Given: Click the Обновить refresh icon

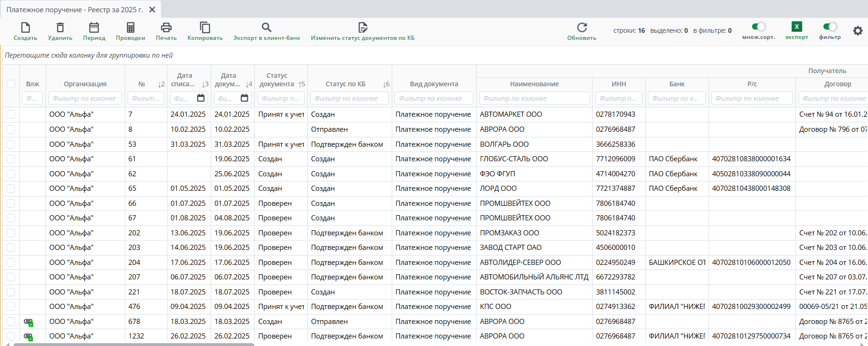Looking at the screenshot, I should (582, 28).
